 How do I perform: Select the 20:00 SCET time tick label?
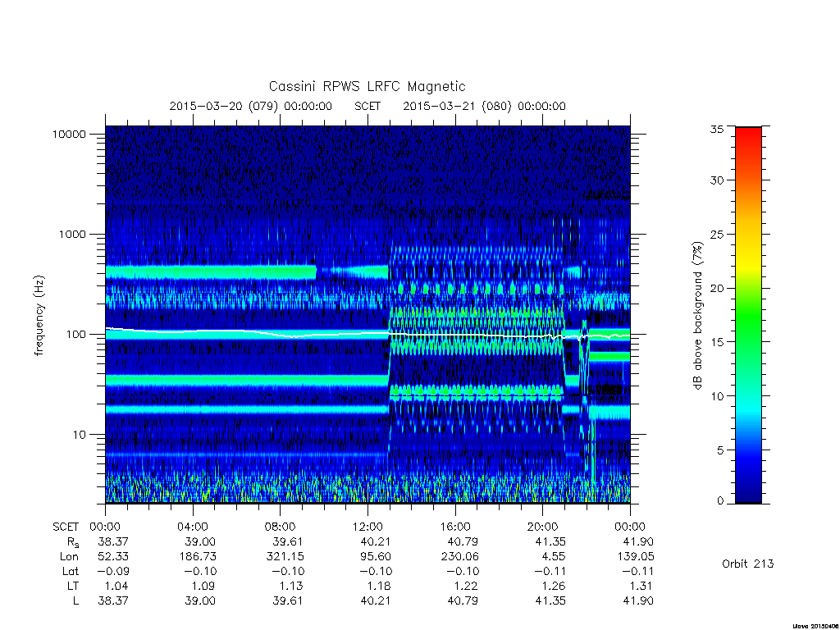(543, 527)
